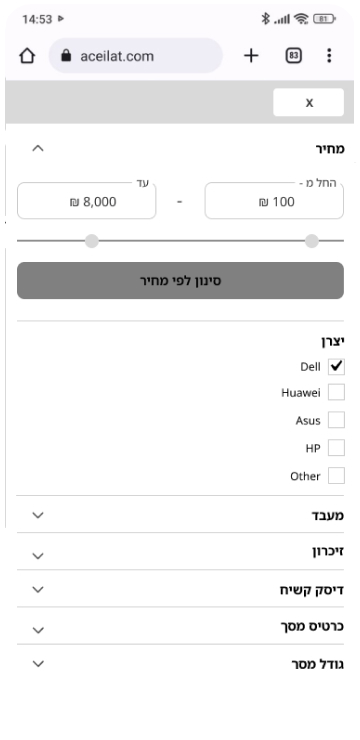360x740 pixels.
Task: Check the HP manufacturer checkbox
Action: [336, 448]
